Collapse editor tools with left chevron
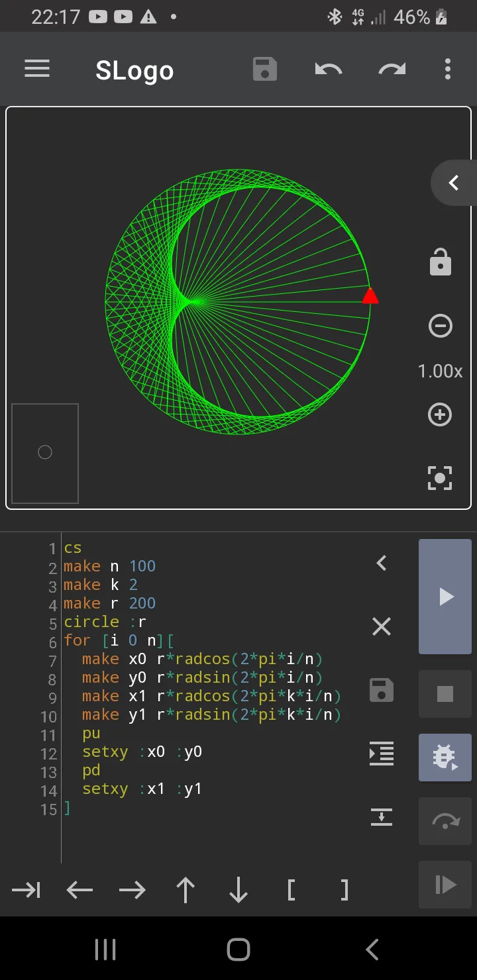The height and width of the screenshot is (980, 477). click(382, 563)
